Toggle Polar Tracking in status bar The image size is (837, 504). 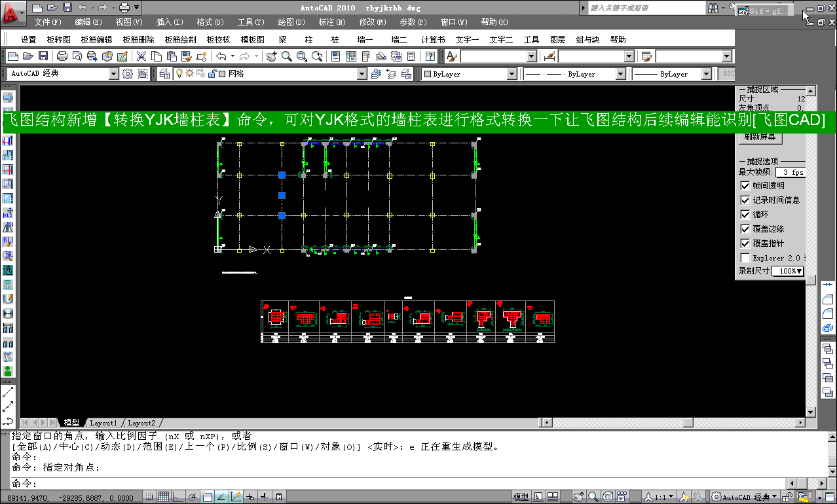pos(193,497)
